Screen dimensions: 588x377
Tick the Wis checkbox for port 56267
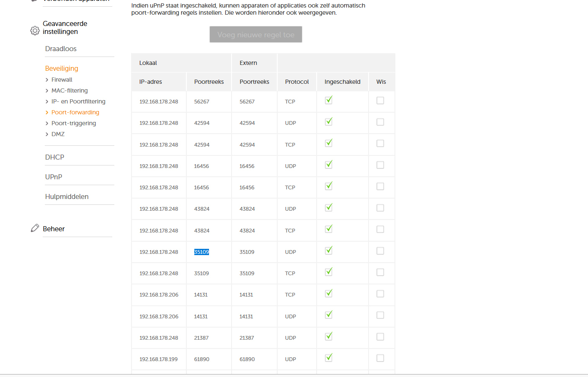tap(380, 101)
